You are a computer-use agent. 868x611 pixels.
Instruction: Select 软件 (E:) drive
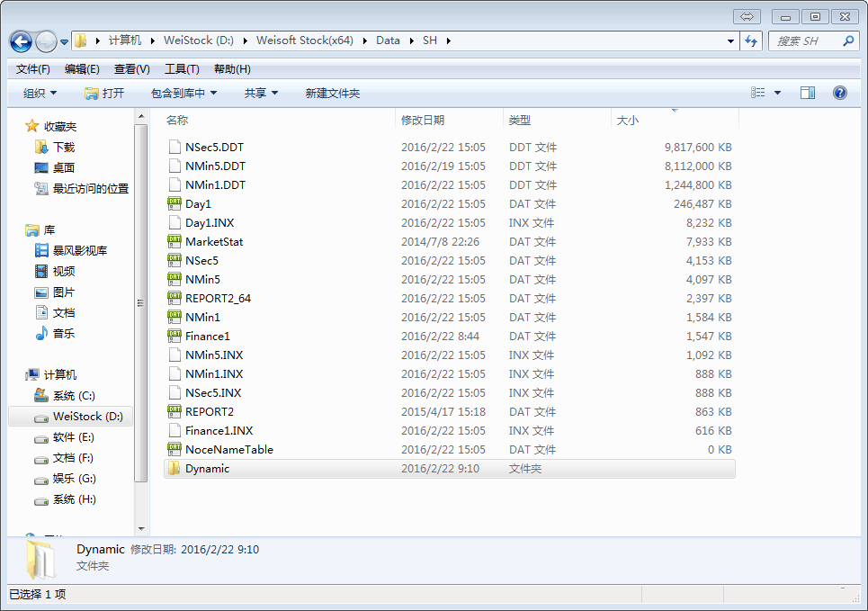[64, 437]
